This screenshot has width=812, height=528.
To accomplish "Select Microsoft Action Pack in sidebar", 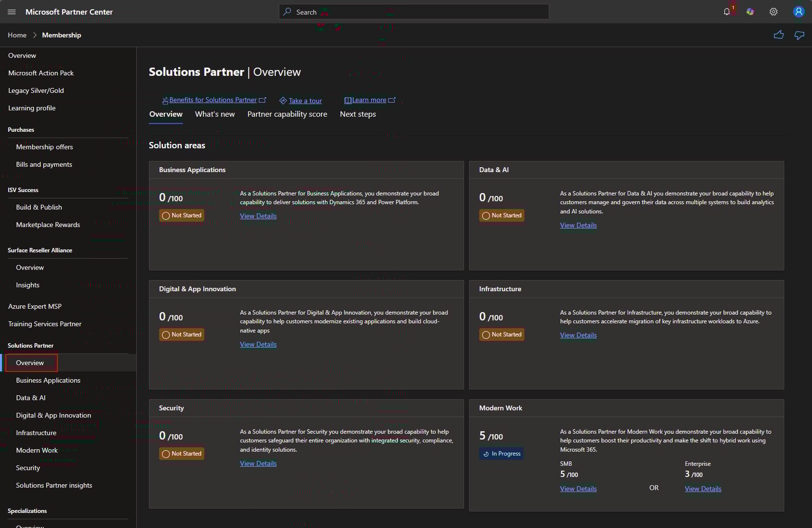I will click(41, 73).
